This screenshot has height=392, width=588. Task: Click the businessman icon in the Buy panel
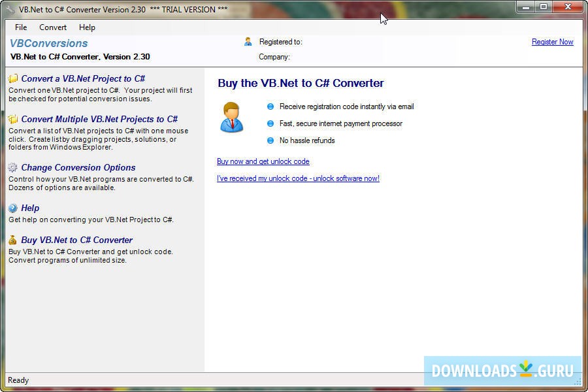coord(231,118)
